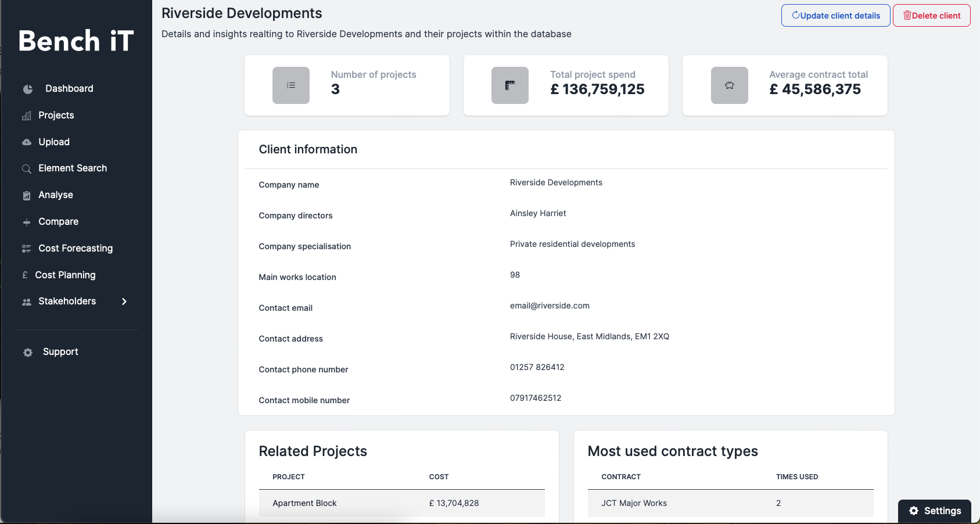Viewport: 980px width, 524px height.
Task: Click the Upload cloud icon
Action: pos(27,142)
